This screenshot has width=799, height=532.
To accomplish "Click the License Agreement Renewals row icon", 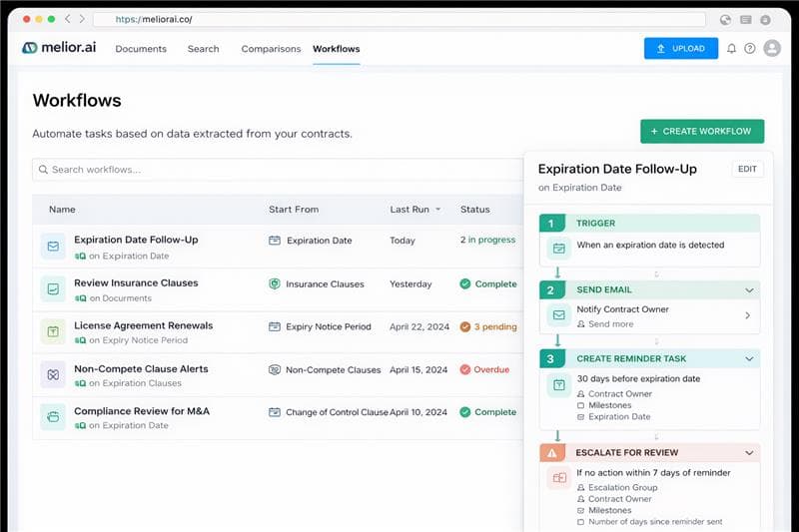I will 53,331.
